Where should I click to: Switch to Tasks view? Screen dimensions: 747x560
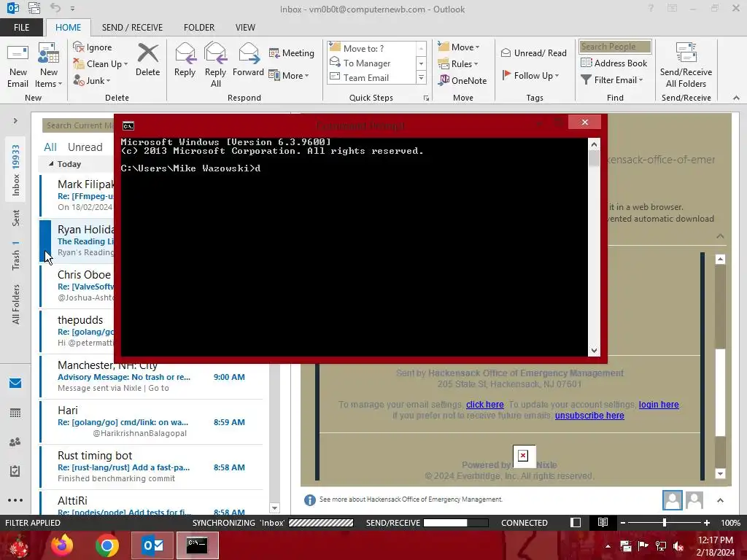click(x=15, y=471)
